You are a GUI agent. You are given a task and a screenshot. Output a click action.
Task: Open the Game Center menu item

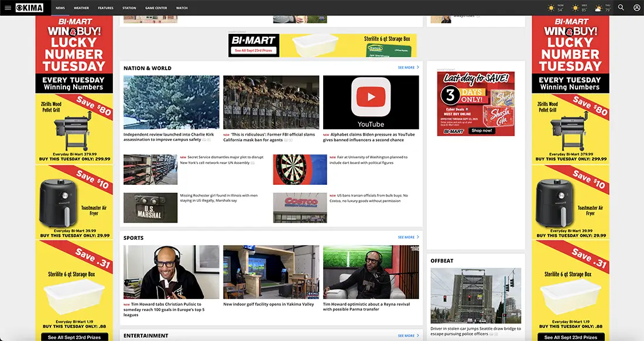tap(156, 8)
